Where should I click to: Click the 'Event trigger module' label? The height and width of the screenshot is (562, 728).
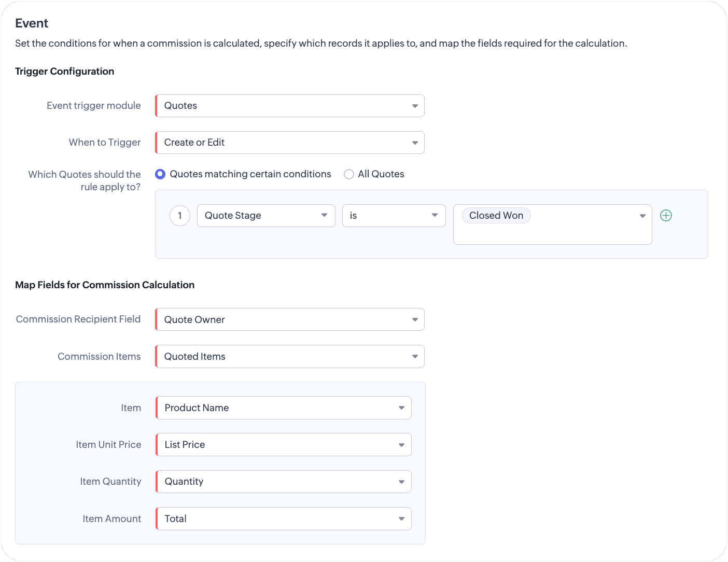(94, 106)
